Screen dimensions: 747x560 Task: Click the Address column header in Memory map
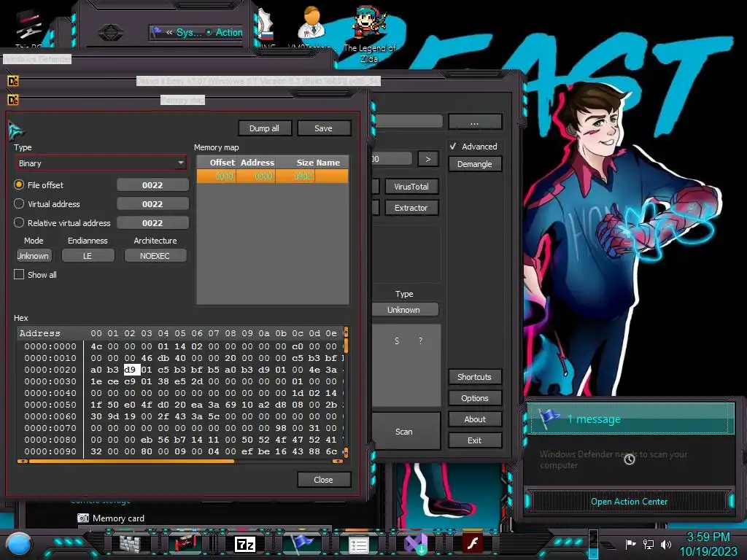click(x=258, y=163)
